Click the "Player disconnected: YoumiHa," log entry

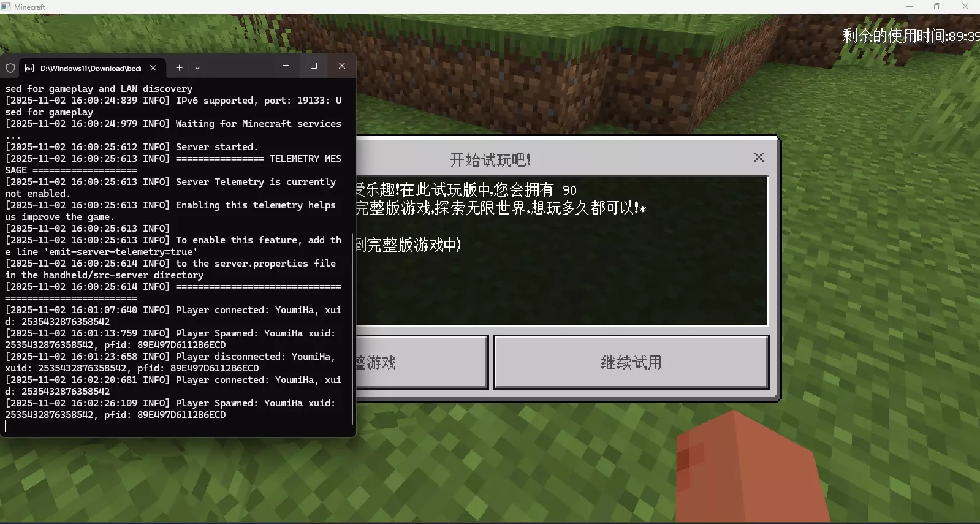coord(256,357)
